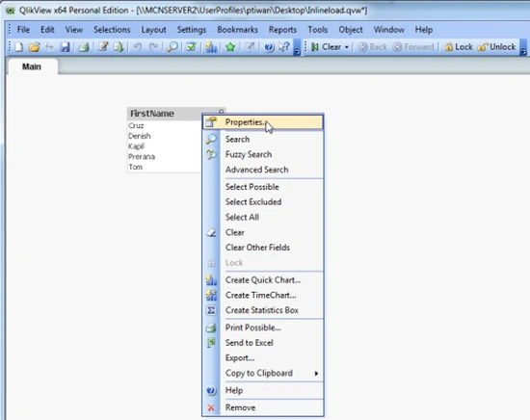Choose Create Statistics Box menu entry
Screen dimensions: 530x420
[263, 310]
